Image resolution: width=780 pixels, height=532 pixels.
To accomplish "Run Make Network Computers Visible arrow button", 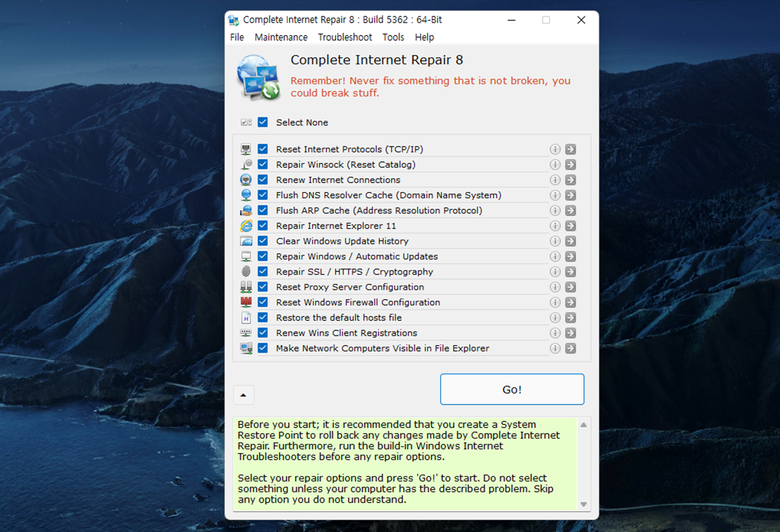I will 571,348.
